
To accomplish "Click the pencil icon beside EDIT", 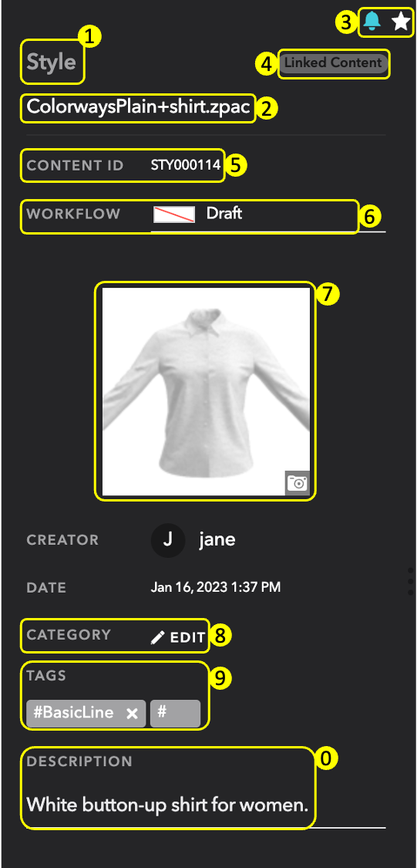I will coord(157,638).
